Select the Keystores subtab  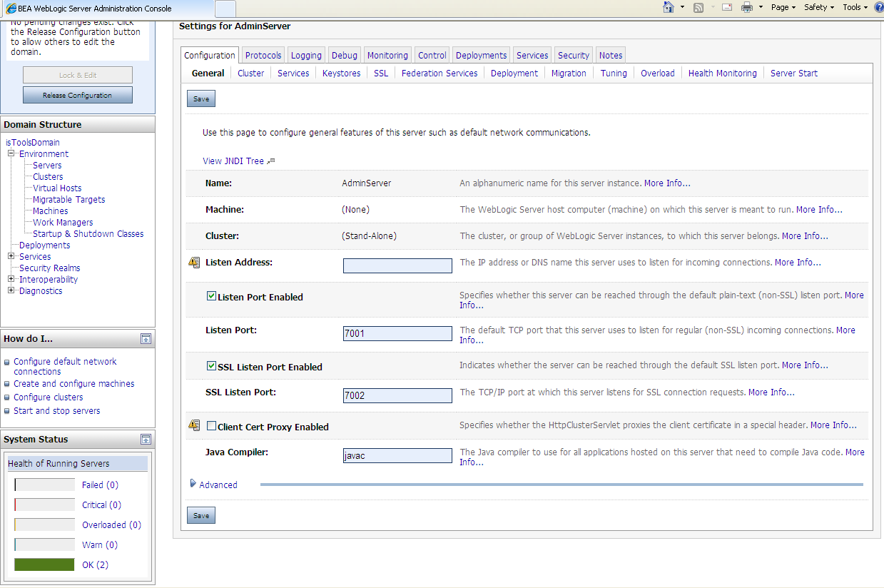[x=341, y=73]
